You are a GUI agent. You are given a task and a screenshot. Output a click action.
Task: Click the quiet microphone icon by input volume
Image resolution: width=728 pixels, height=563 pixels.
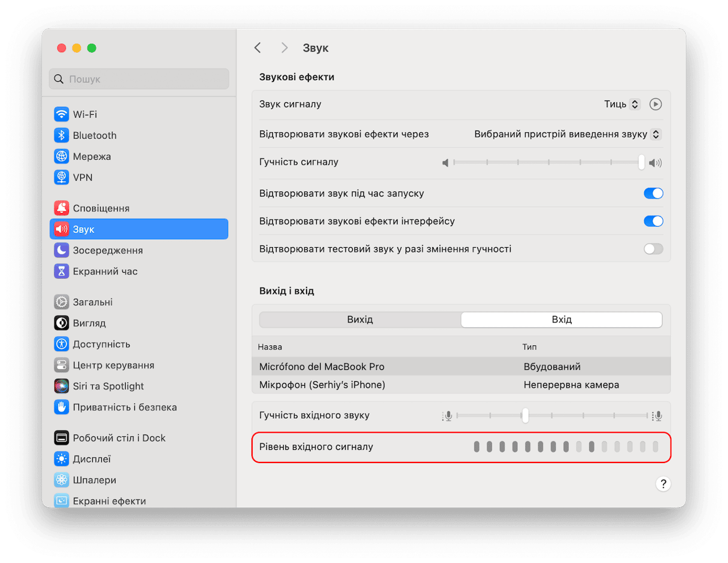click(x=447, y=416)
